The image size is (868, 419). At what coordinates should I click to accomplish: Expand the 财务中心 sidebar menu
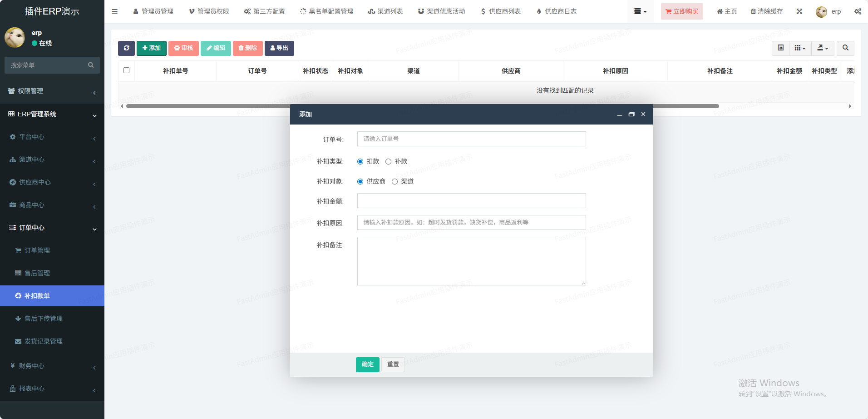(x=52, y=366)
